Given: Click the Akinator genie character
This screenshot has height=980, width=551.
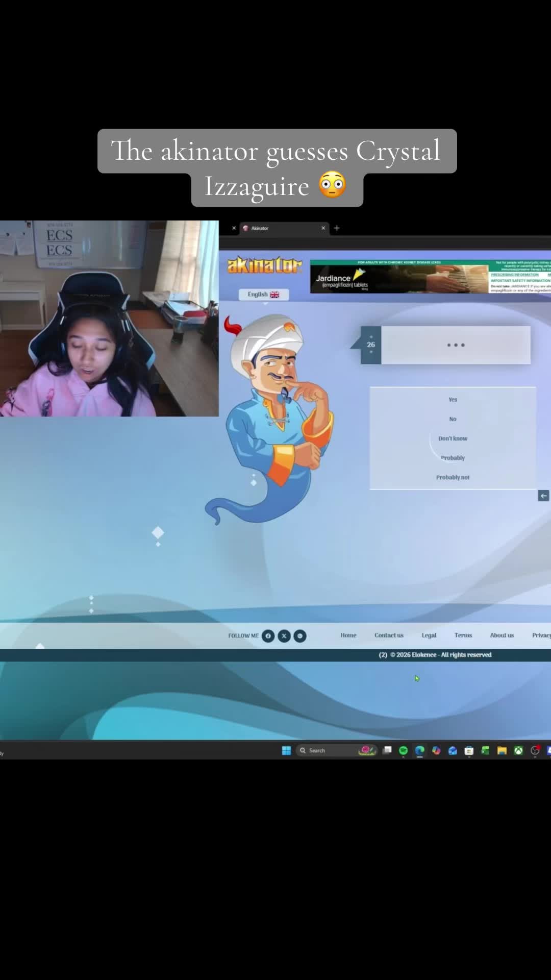Looking at the screenshot, I should pos(270,419).
